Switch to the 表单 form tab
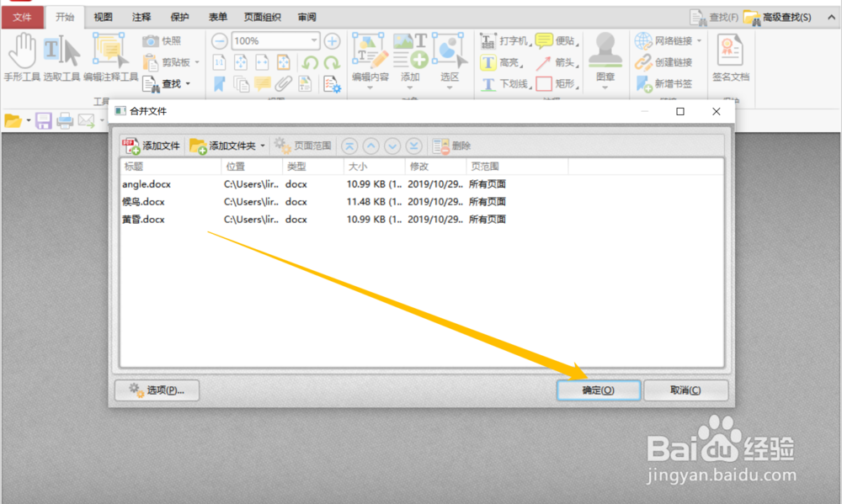This screenshot has height=504, width=842. tap(217, 17)
